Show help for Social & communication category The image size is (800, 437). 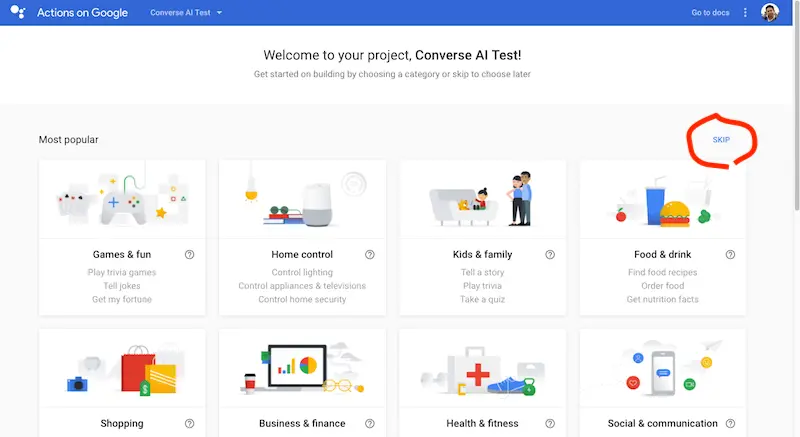[730, 423]
